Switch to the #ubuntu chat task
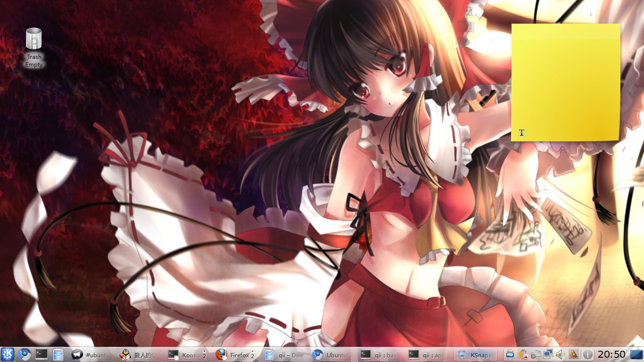Screen dimensions: 644x362 click(x=92, y=355)
